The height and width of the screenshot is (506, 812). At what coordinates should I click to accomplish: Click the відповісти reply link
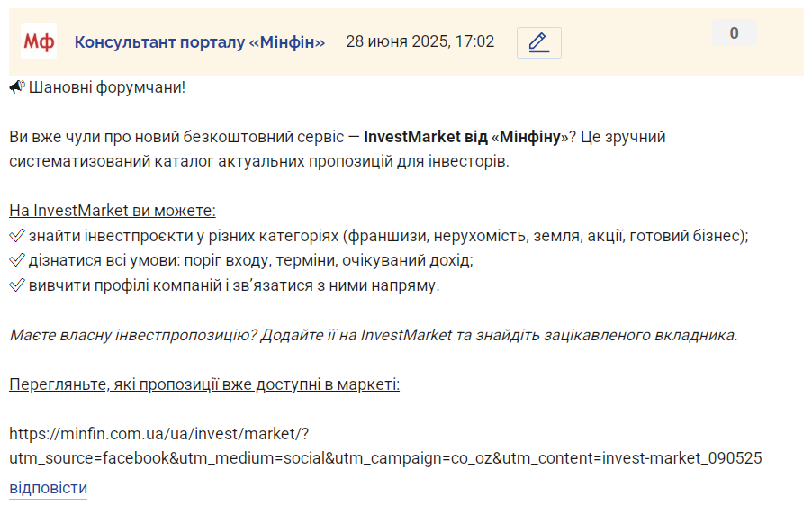(x=48, y=488)
